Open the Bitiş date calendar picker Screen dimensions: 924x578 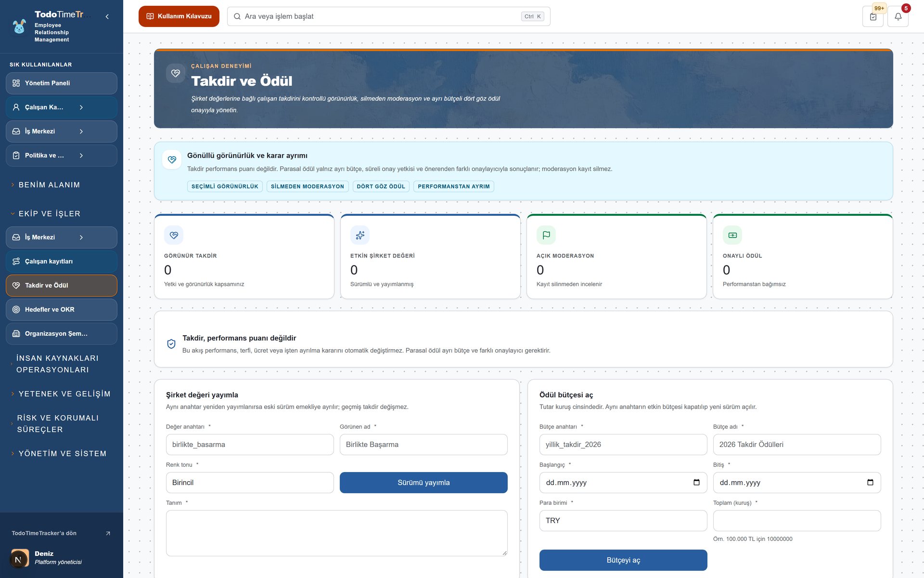[x=870, y=483]
